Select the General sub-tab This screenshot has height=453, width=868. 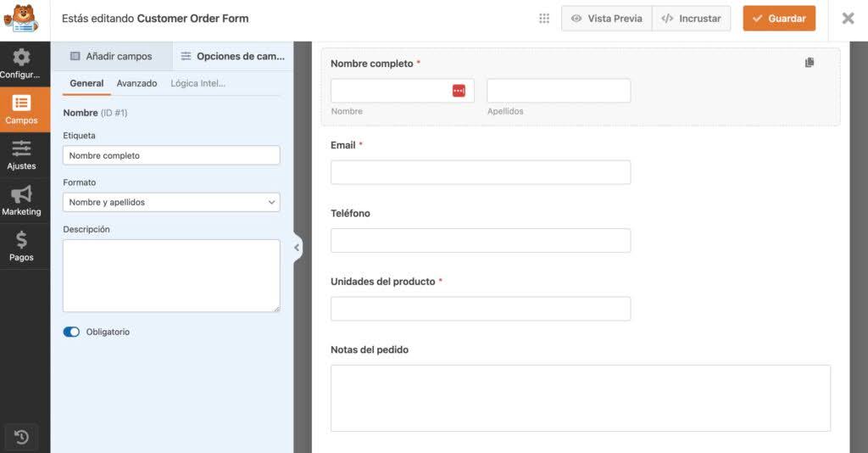pos(86,83)
